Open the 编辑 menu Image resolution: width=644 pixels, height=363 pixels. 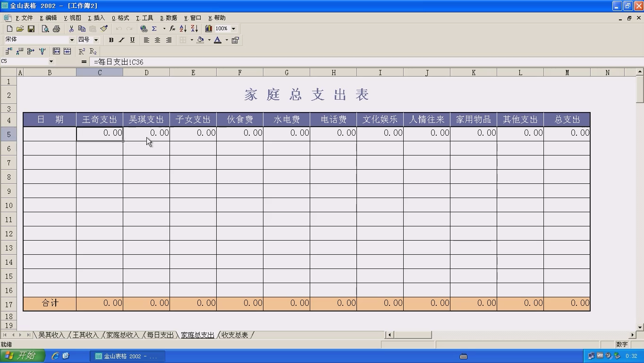(48, 18)
